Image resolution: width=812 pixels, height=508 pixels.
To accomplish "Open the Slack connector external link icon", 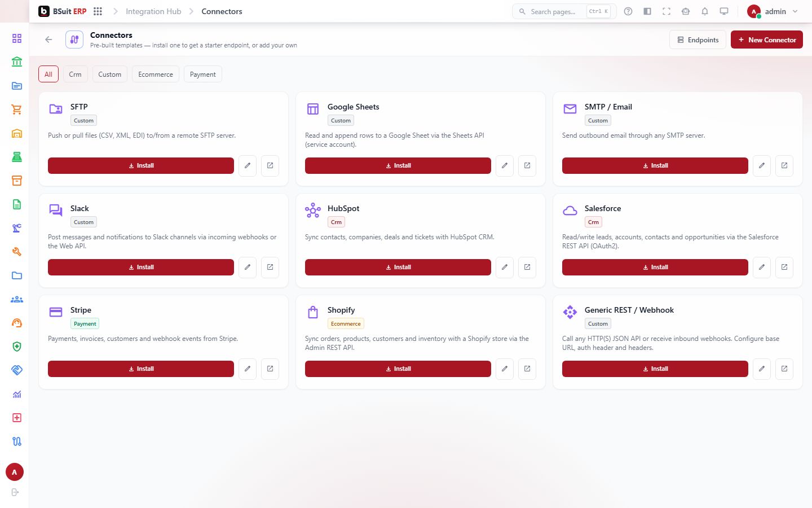I will [x=270, y=267].
